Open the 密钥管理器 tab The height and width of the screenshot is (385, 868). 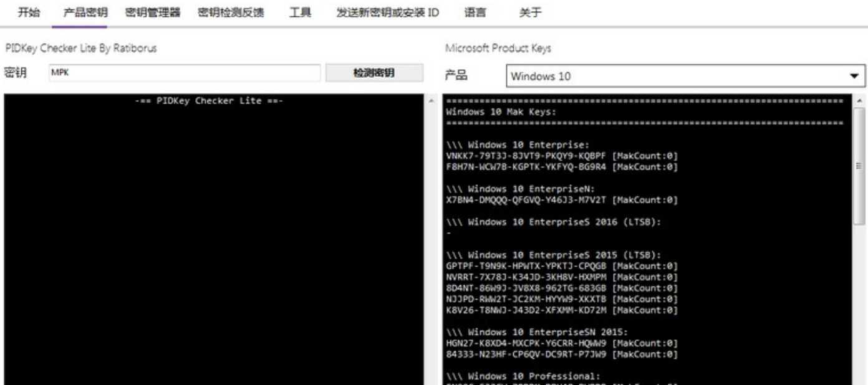[x=153, y=12]
